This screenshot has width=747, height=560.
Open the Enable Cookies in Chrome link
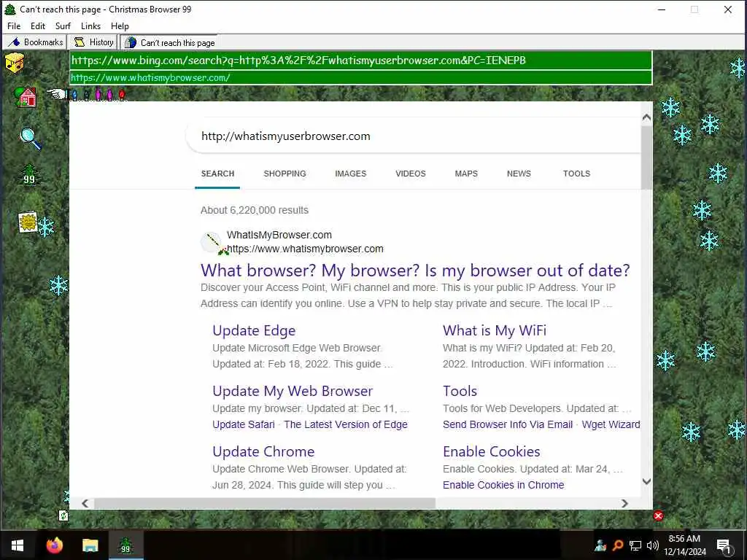(503, 485)
